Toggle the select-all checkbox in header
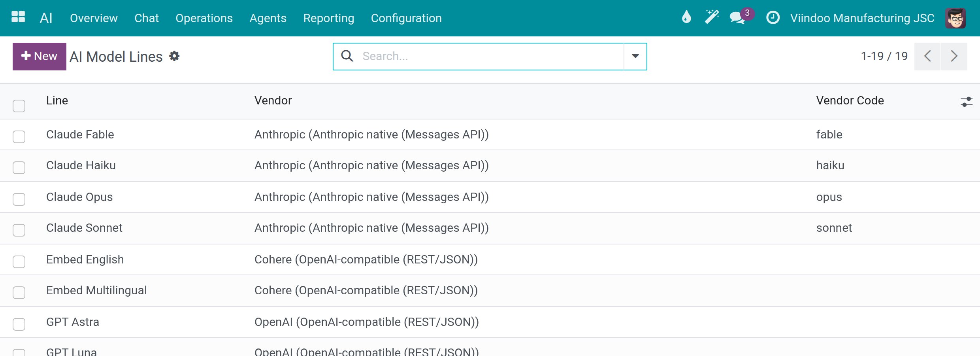 coord(19,106)
